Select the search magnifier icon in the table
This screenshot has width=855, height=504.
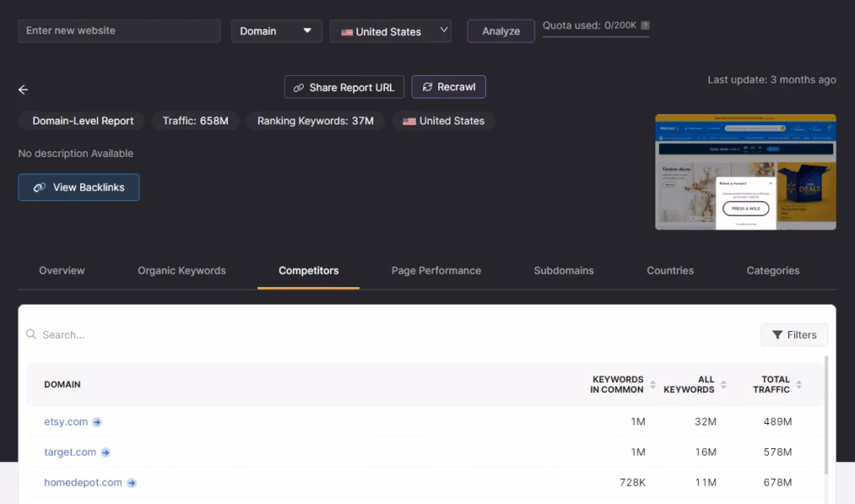click(x=31, y=334)
